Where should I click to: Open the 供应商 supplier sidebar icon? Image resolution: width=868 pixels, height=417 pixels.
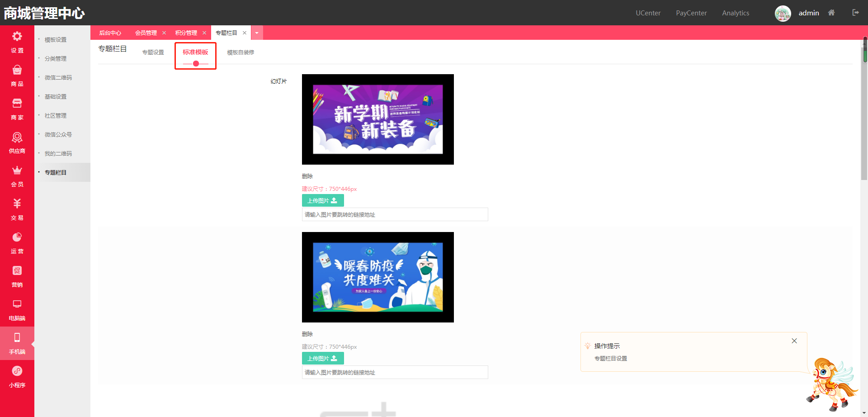(x=17, y=137)
